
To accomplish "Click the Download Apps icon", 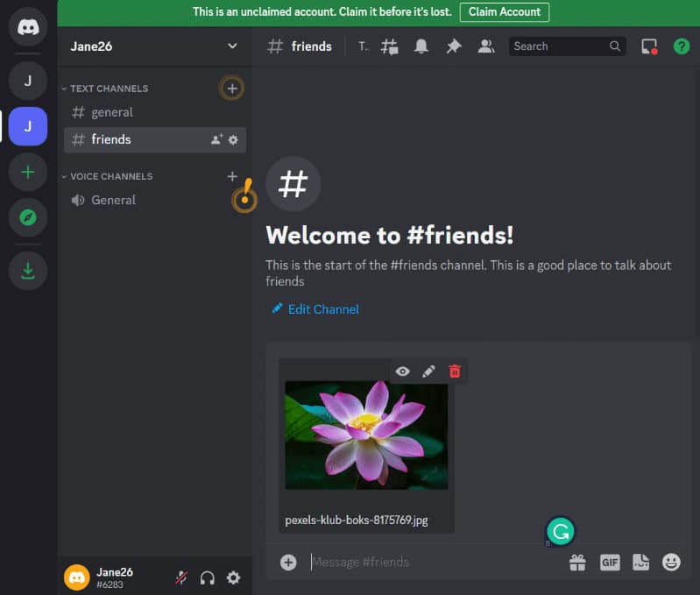I will (x=28, y=271).
